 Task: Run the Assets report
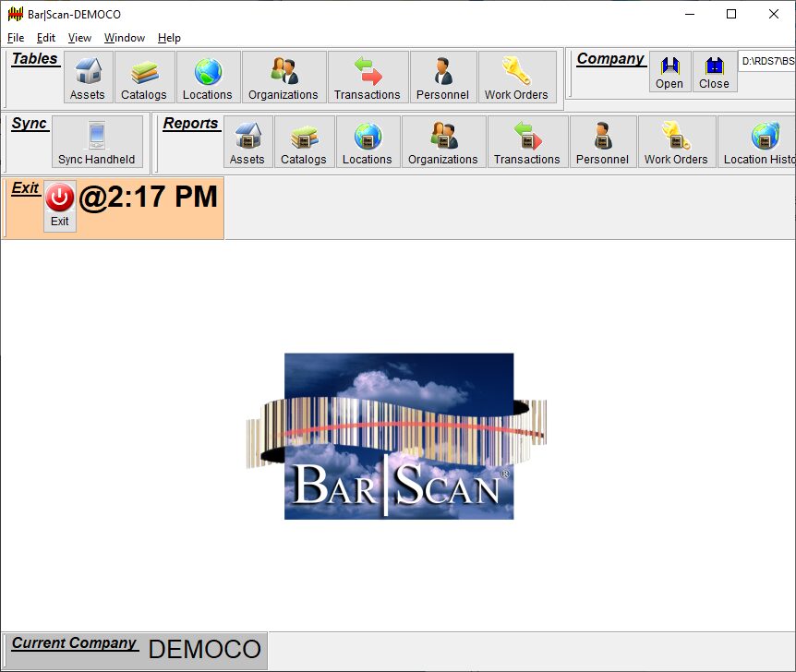247,141
